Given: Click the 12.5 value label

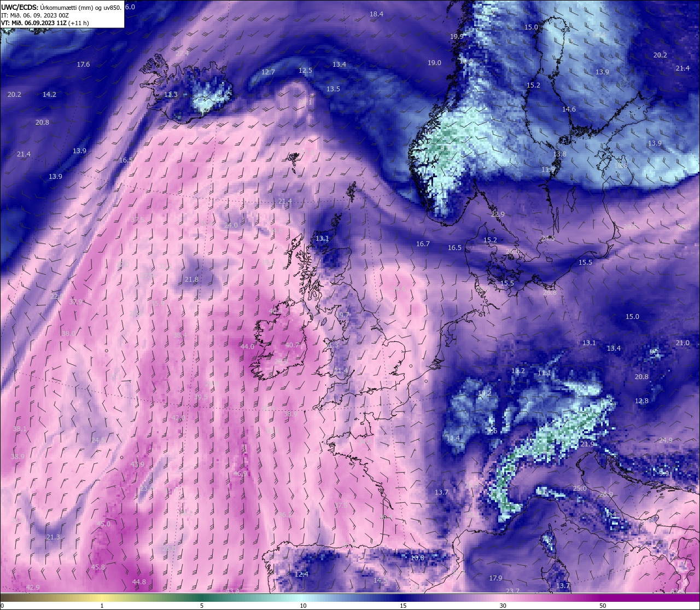Looking at the screenshot, I should point(305,71).
